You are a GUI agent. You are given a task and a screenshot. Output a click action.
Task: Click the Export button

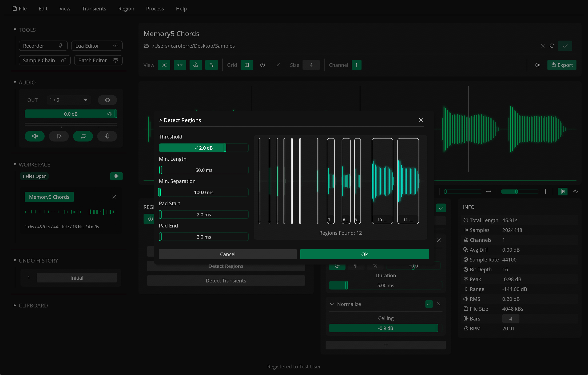pyautogui.click(x=562, y=65)
